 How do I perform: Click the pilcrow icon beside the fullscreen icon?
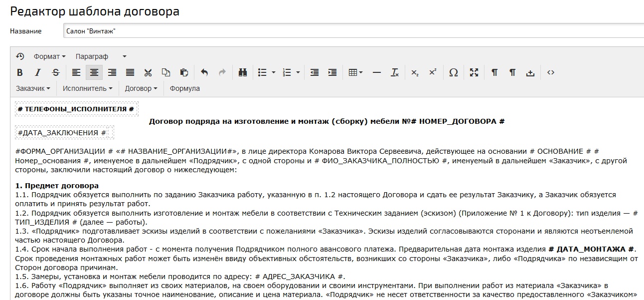(x=494, y=73)
